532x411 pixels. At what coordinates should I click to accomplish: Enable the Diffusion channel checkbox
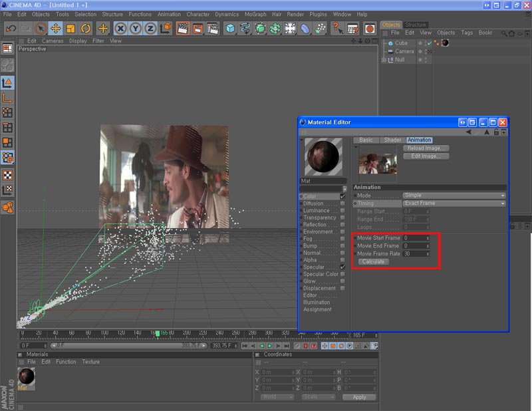pos(342,204)
